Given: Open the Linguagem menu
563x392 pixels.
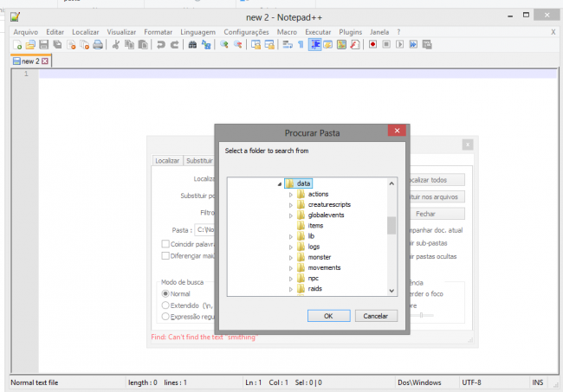Looking at the screenshot, I should (x=197, y=32).
